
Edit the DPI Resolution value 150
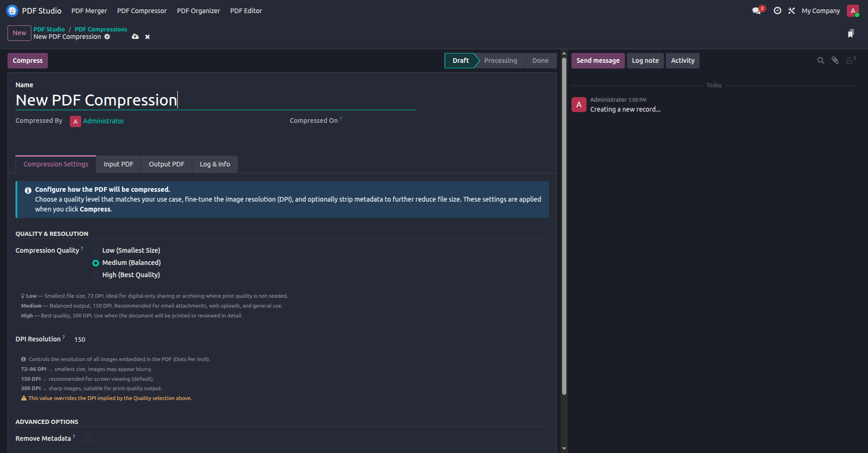point(80,340)
